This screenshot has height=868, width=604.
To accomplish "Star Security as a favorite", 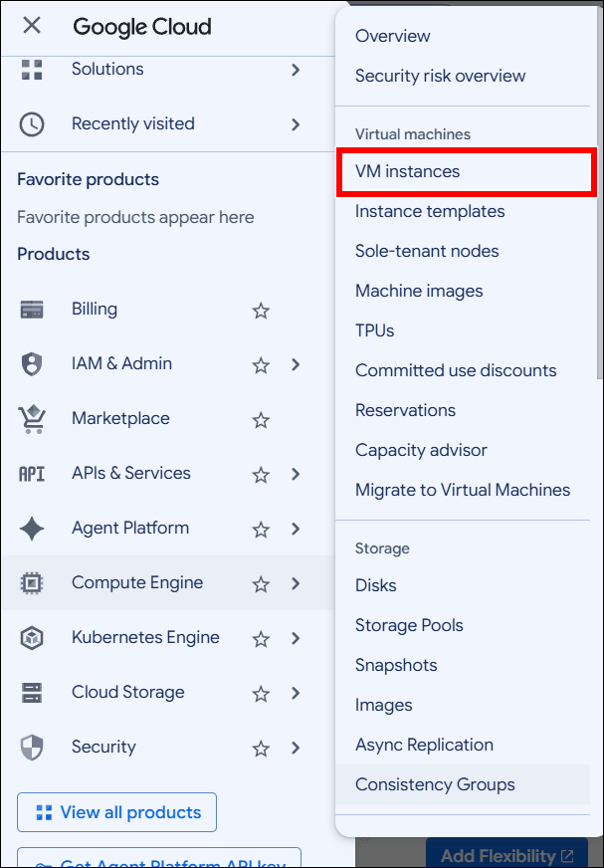I will tap(261, 749).
